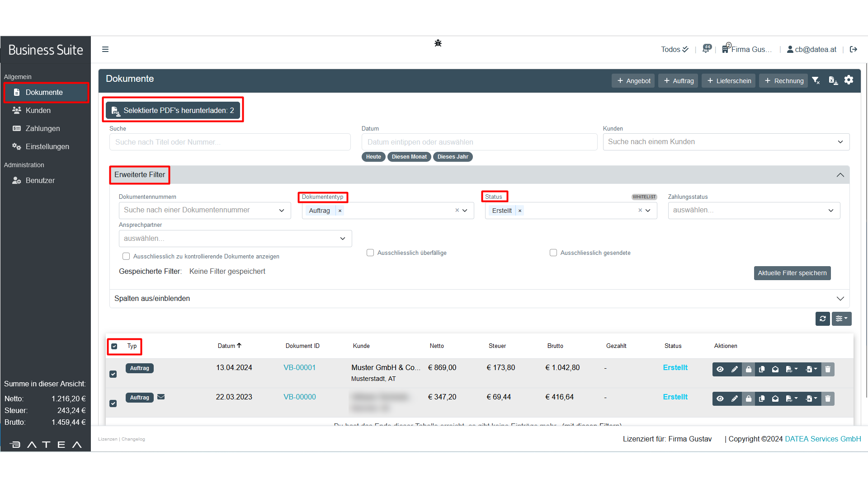Screen dimensions: 868x488
Task: Click the eye view icon for VB-00001
Action: pos(720,370)
